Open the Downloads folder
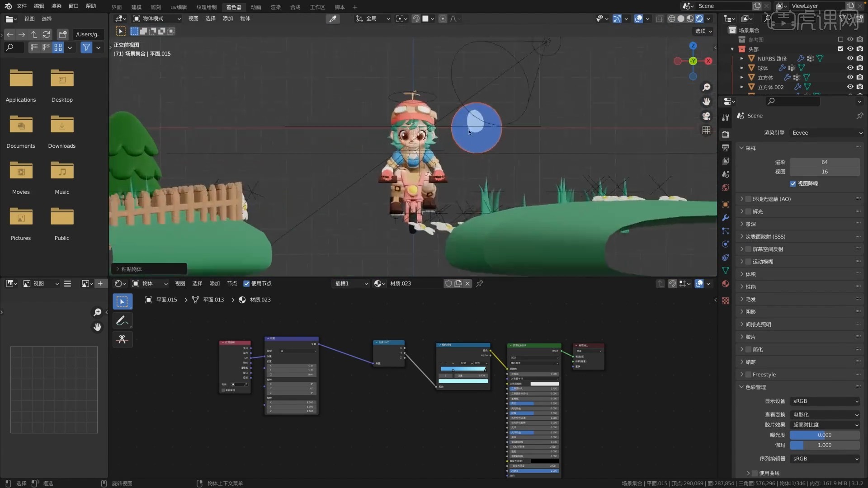The height and width of the screenshot is (488, 868). pos(62,132)
